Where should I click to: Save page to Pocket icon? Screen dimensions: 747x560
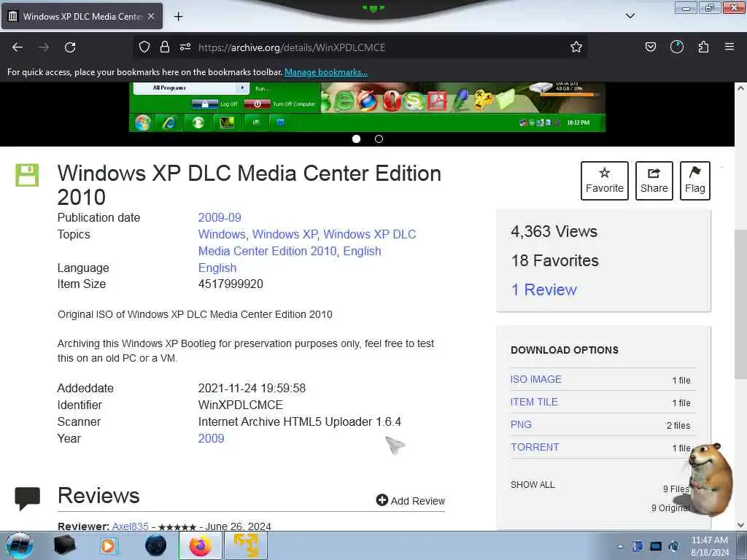point(651,47)
